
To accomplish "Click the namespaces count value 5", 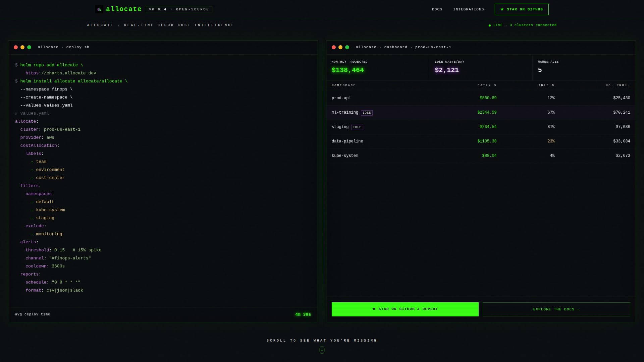I will [540, 70].
